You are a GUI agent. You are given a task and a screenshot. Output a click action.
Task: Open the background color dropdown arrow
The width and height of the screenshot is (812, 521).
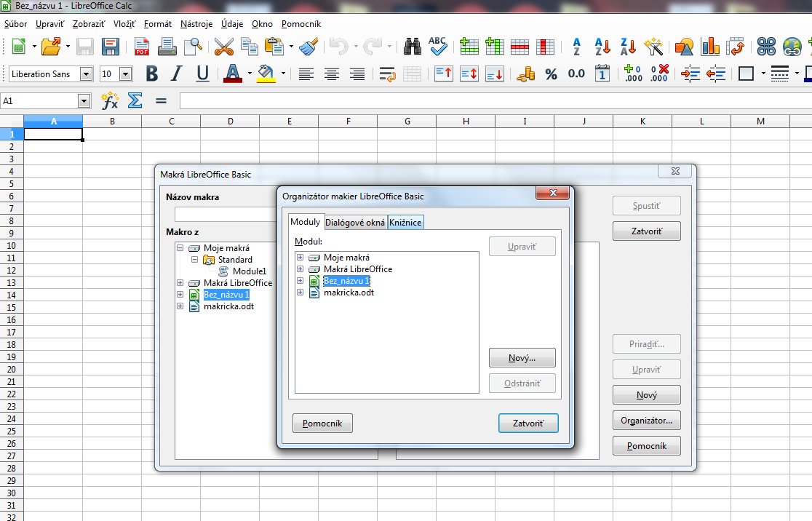(283, 74)
